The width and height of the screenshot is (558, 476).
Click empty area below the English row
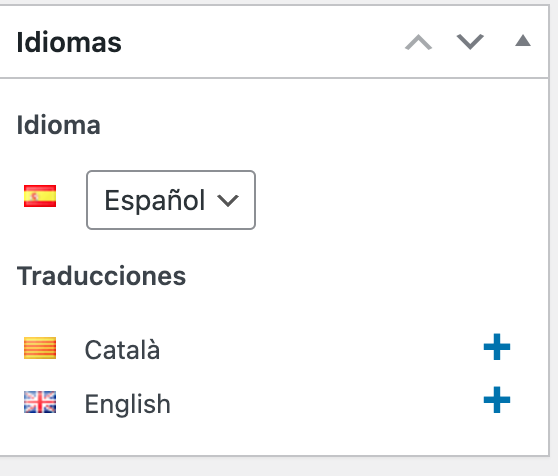[274, 437]
